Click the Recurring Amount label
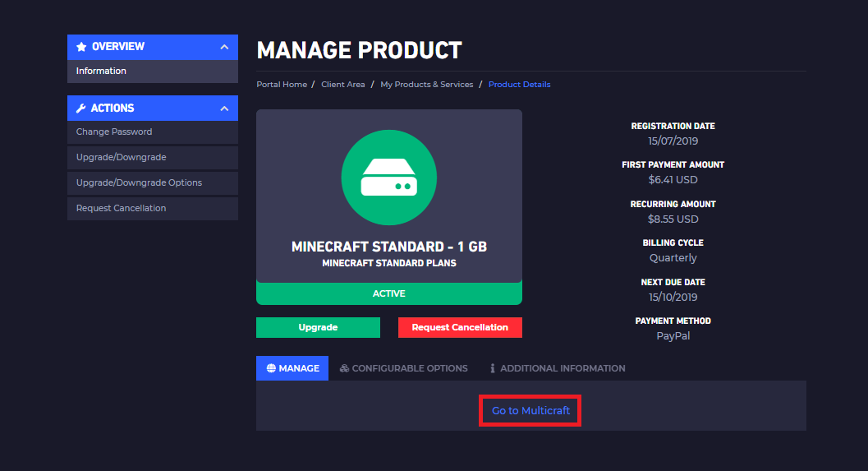The image size is (868, 471). [x=673, y=204]
